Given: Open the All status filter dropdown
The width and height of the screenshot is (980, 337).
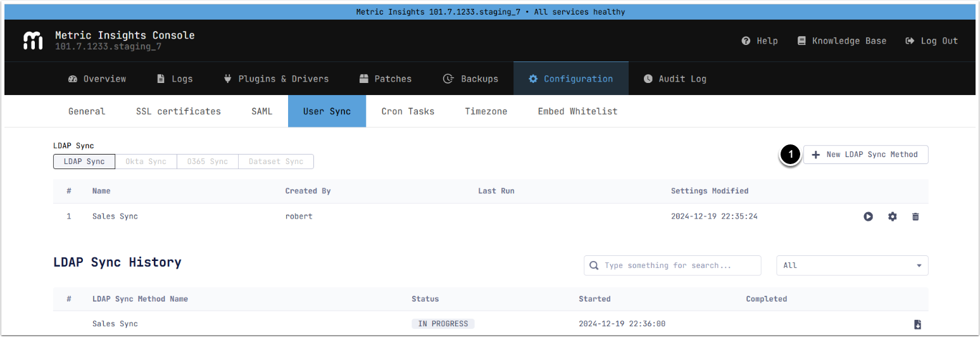Looking at the screenshot, I should tap(852, 265).
